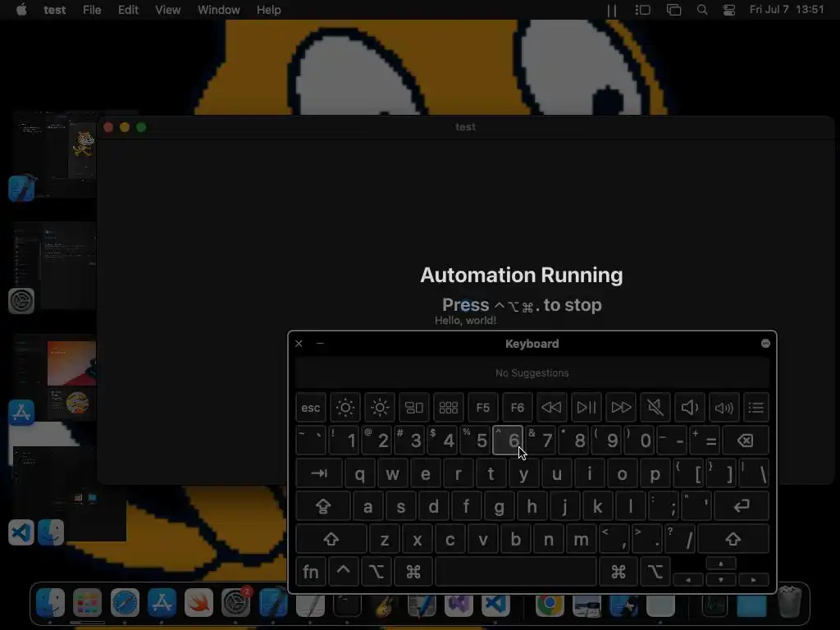This screenshot has width=840, height=630.
Task: Click the mute speaker key
Action: coord(655,408)
